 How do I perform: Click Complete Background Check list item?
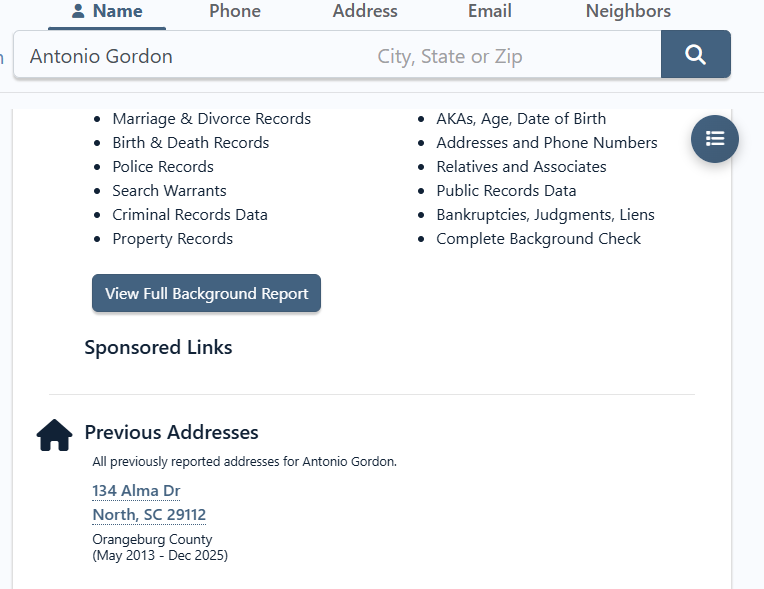click(x=538, y=238)
